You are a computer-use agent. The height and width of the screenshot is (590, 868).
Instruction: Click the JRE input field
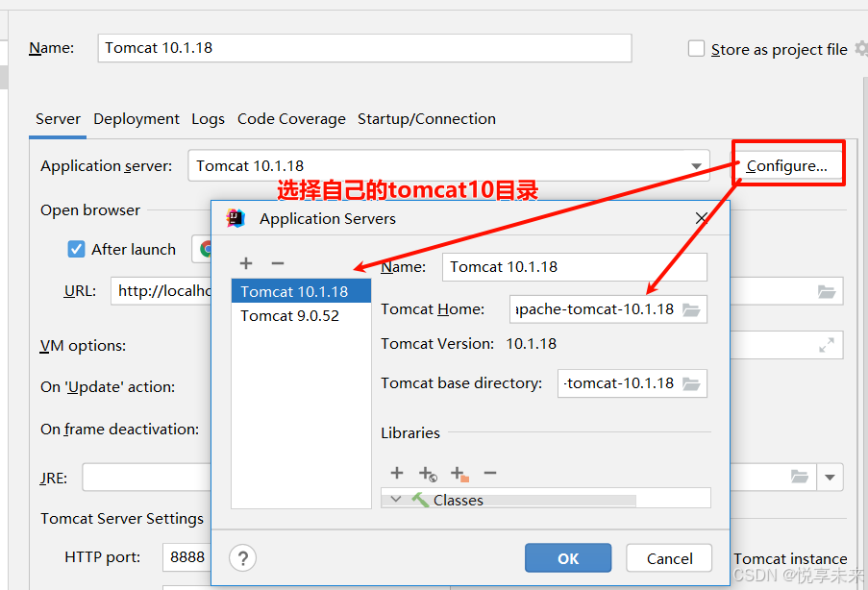[147, 477]
